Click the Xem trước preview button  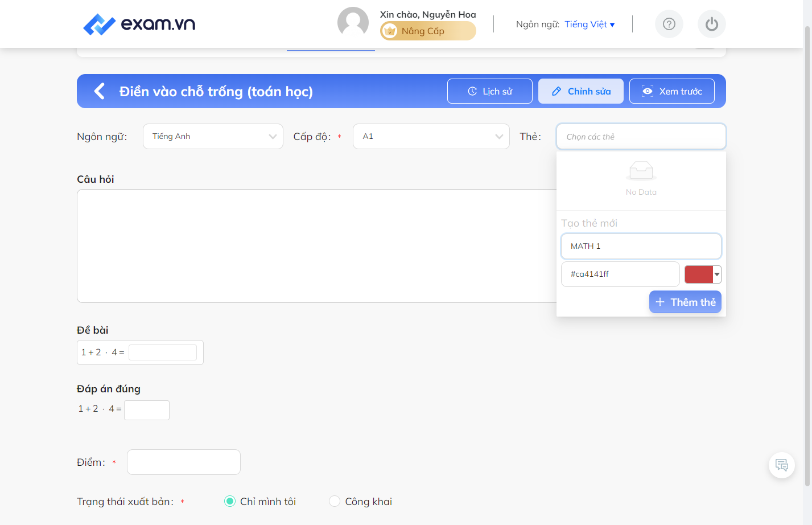[672, 91]
